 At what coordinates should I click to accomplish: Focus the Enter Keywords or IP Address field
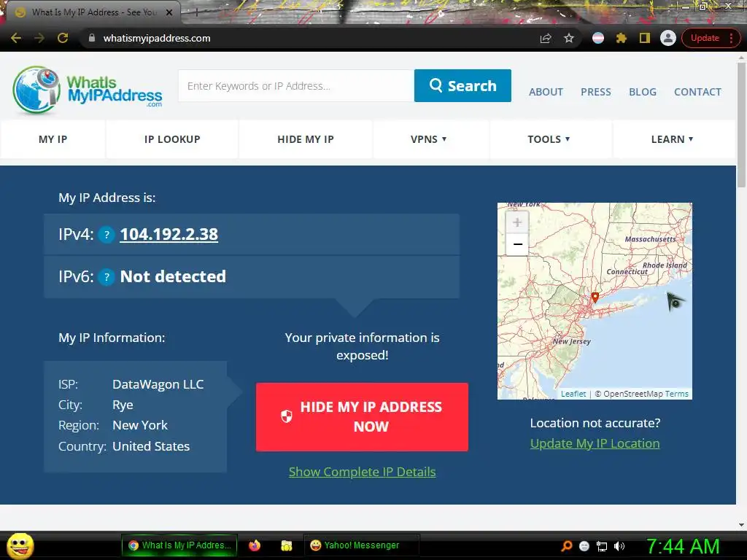[x=296, y=86]
